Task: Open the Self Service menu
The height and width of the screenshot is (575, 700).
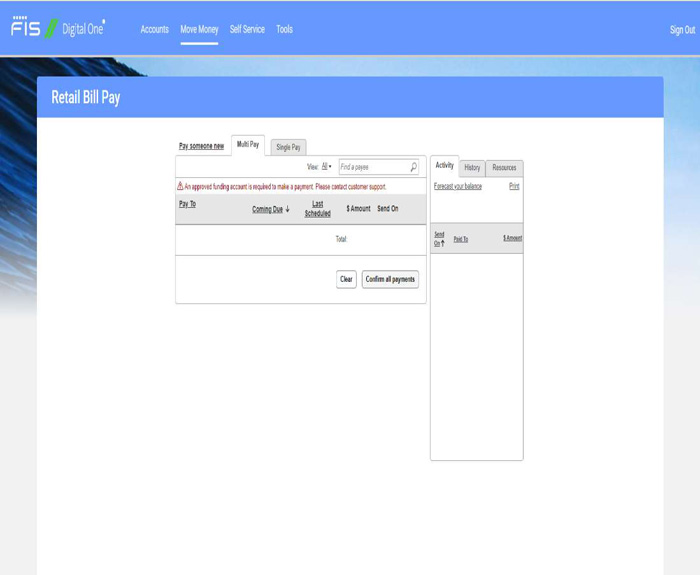Action: [247, 29]
